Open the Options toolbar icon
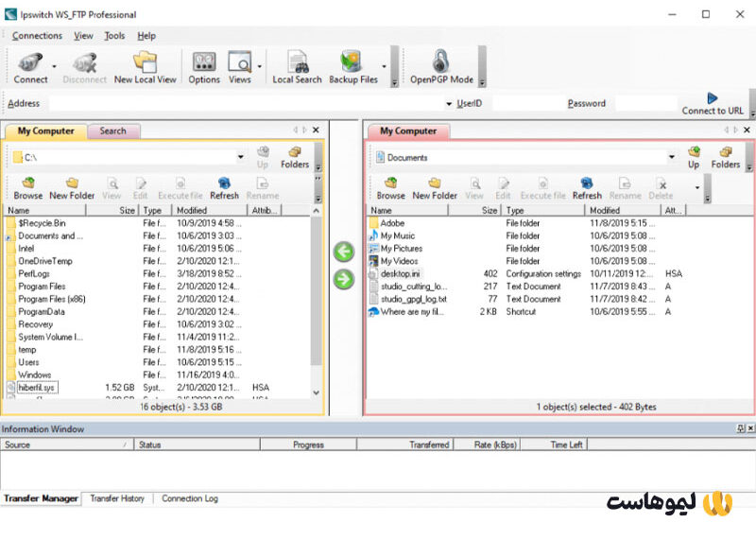This screenshot has height=540, width=756. coord(204,67)
